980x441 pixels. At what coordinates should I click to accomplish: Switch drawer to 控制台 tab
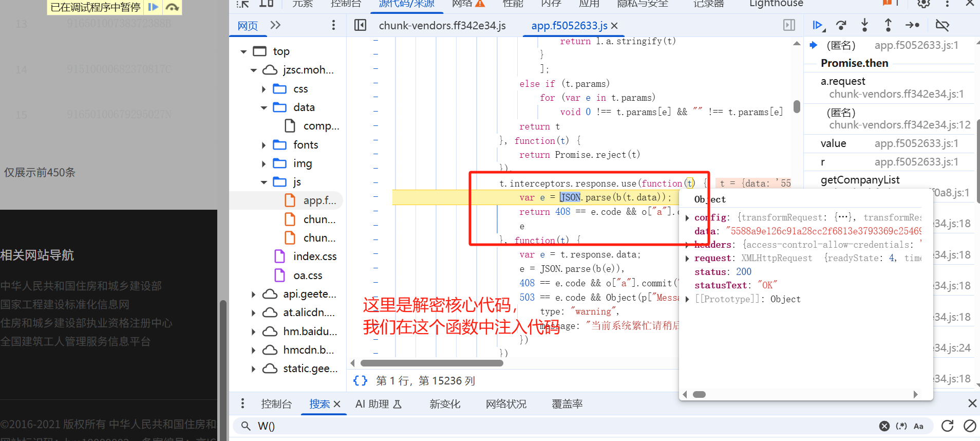[276, 404]
